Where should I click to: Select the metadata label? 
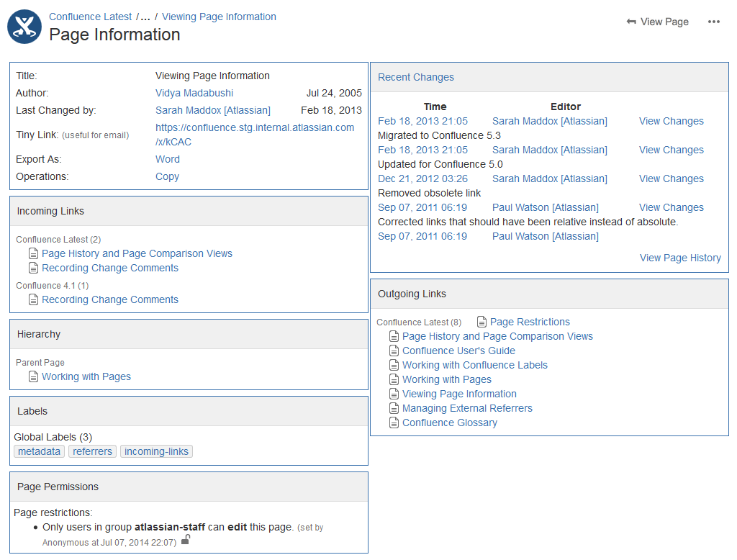[39, 451]
